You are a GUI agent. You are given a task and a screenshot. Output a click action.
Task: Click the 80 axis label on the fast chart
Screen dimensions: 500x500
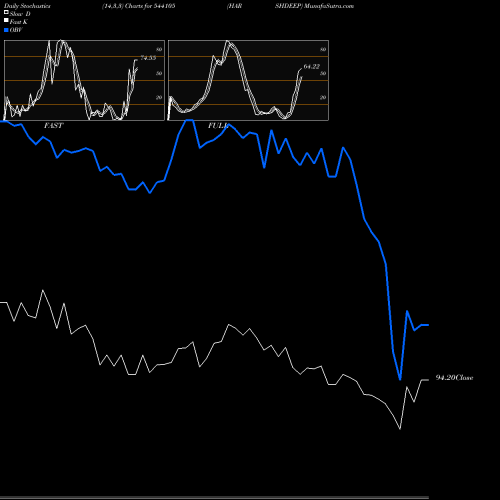(x=159, y=50)
